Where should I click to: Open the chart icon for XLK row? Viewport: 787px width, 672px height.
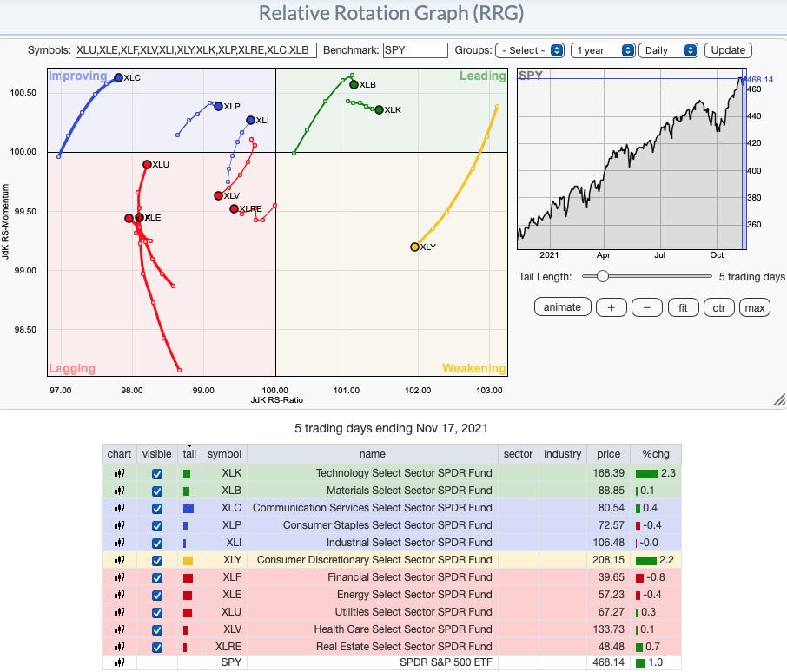pyautogui.click(x=119, y=473)
